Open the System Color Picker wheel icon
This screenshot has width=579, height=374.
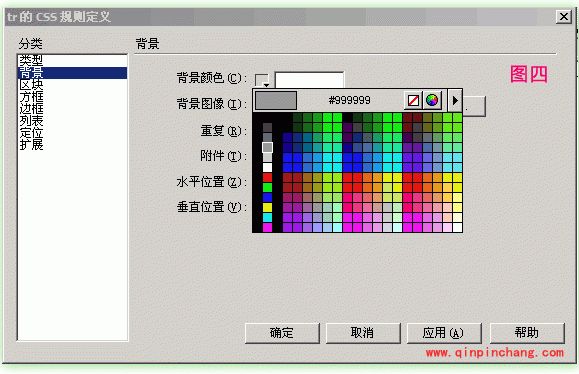point(432,100)
